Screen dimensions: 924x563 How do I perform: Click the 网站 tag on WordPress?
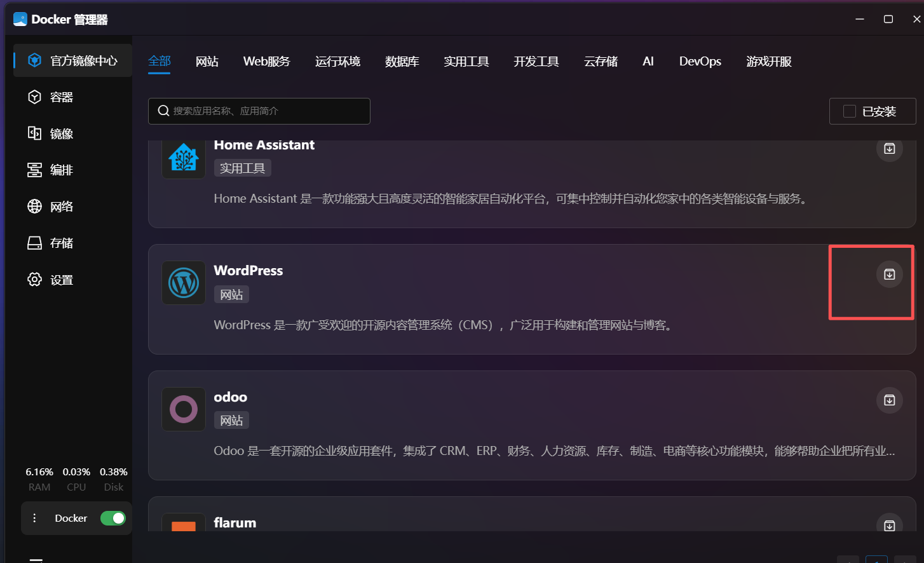click(x=231, y=294)
